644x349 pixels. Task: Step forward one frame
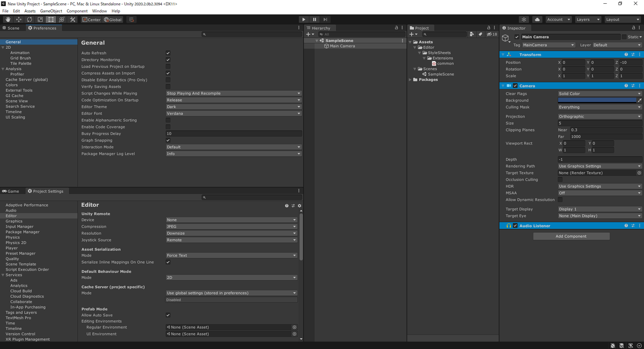click(x=325, y=19)
